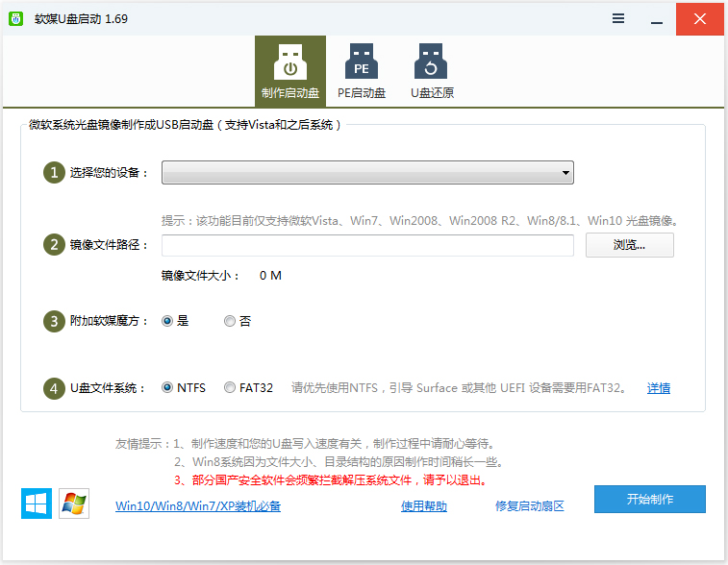Viewport: 728px width, 565px height.
Task: Click the 修复启动扇区 link
Action: (530, 506)
